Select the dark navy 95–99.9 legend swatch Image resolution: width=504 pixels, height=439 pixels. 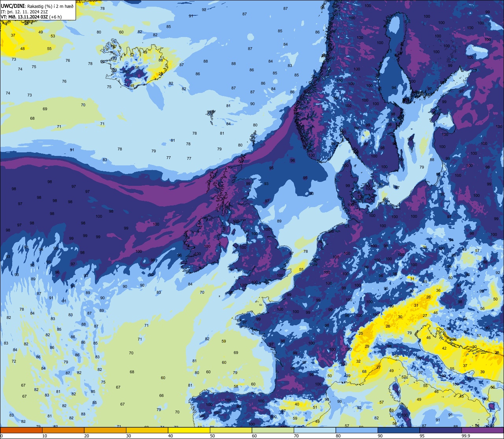pos(441,430)
